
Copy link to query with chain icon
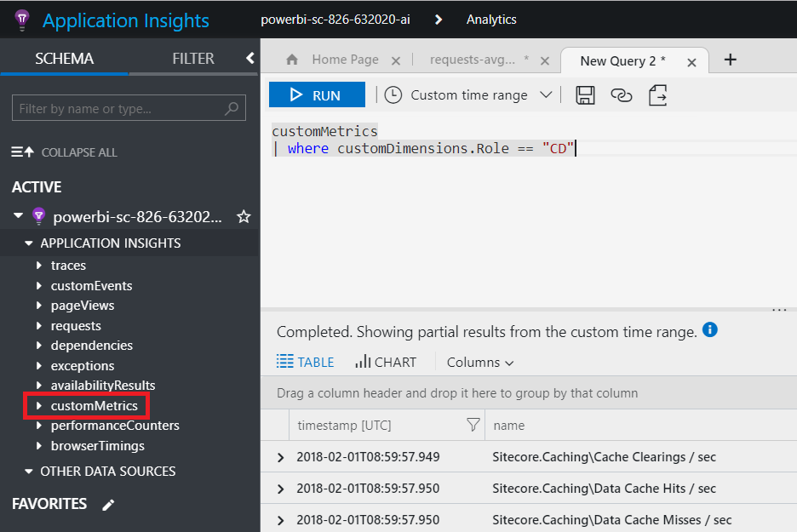click(x=621, y=95)
